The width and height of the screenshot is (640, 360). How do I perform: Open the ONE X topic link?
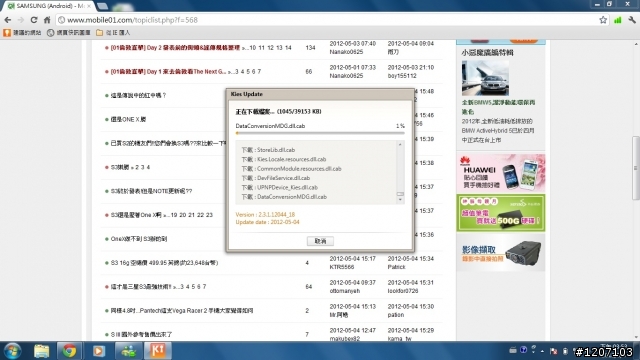(128, 120)
